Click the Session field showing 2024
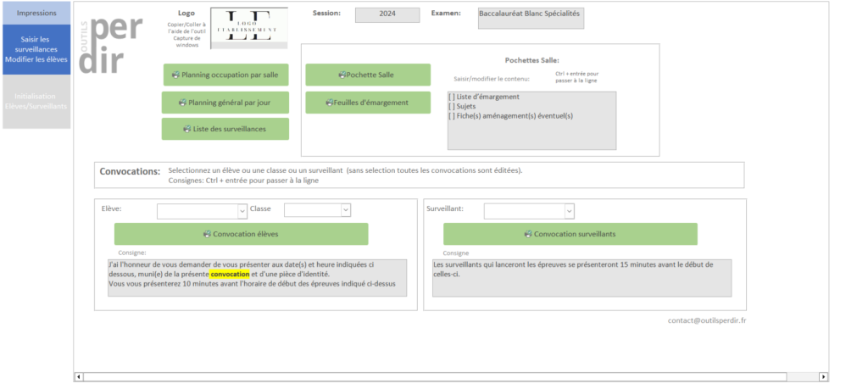Image resolution: width=868 pixels, height=389 pixels. point(387,14)
